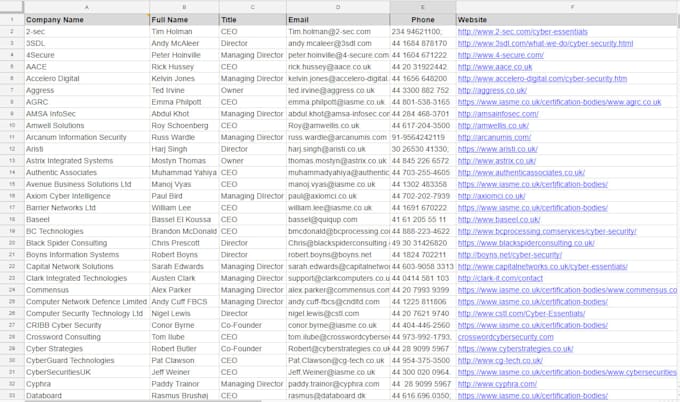
Task: Open the capitalnetworks.co.uk link
Action: click(x=543, y=266)
